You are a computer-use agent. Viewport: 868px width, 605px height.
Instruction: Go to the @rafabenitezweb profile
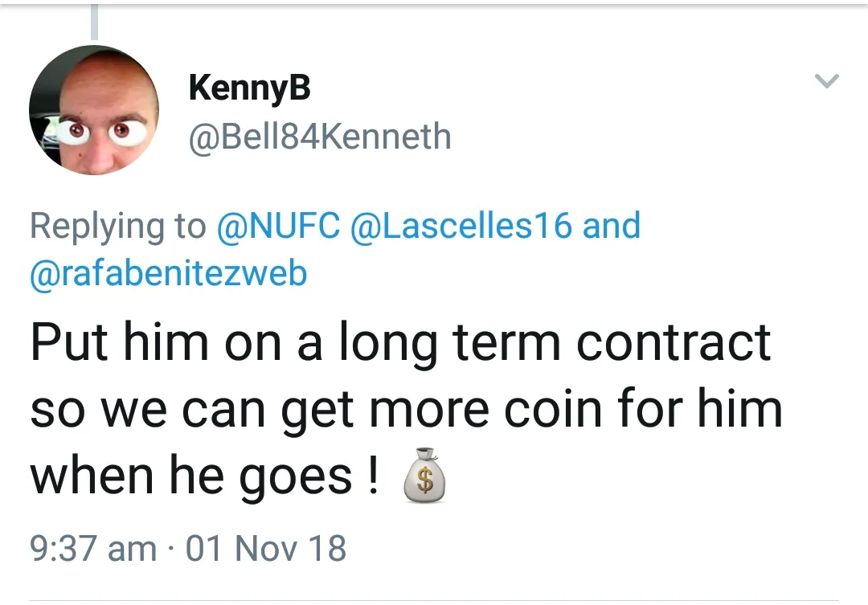[x=169, y=273]
